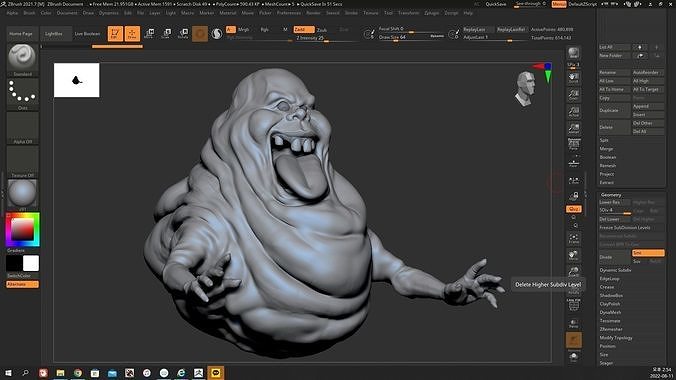Click the head camera orientation widget
Screen dimensions: 676x380
pos(525,89)
